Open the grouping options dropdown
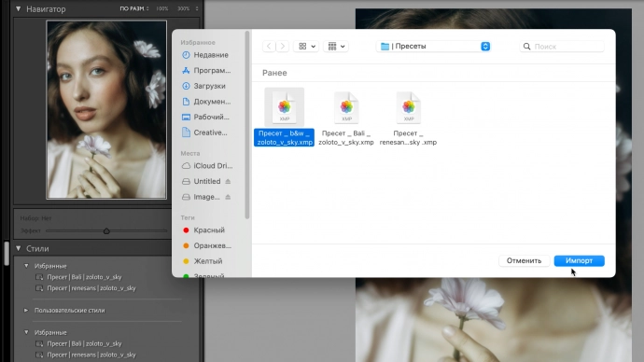The image size is (644, 362). (336, 47)
